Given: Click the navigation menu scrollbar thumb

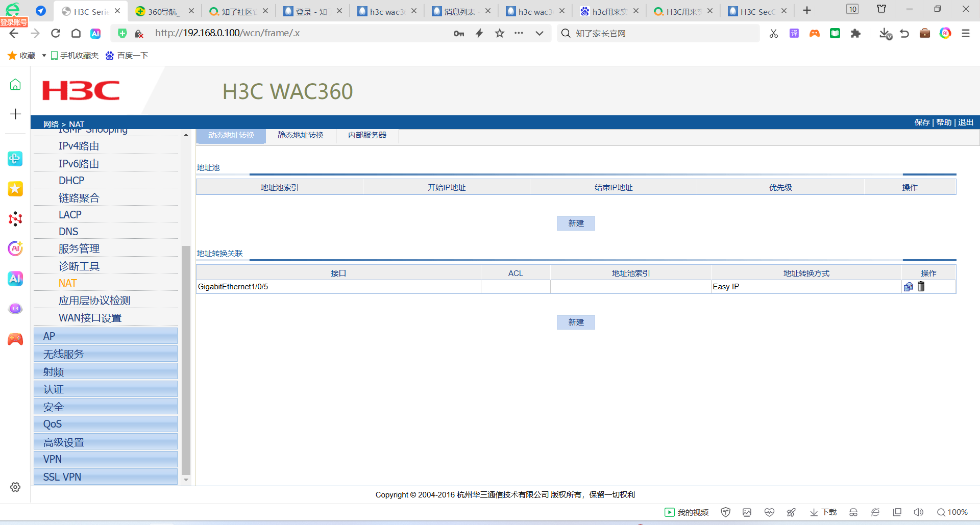Looking at the screenshot, I should coord(186,360).
